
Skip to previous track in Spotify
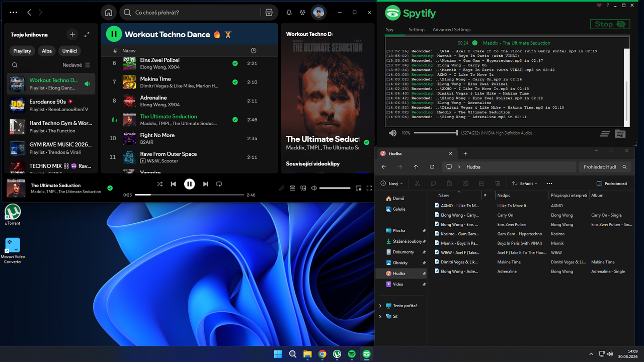pyautogui.click(x=174, y=184)
